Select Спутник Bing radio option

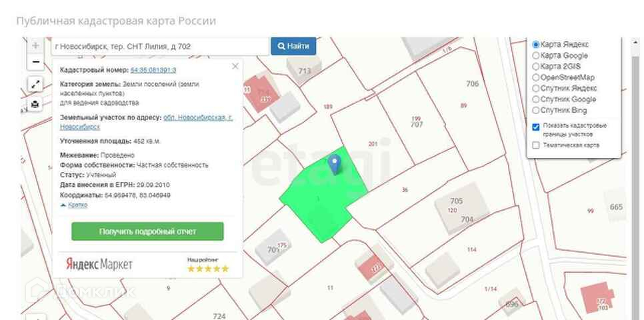[535, 110]
